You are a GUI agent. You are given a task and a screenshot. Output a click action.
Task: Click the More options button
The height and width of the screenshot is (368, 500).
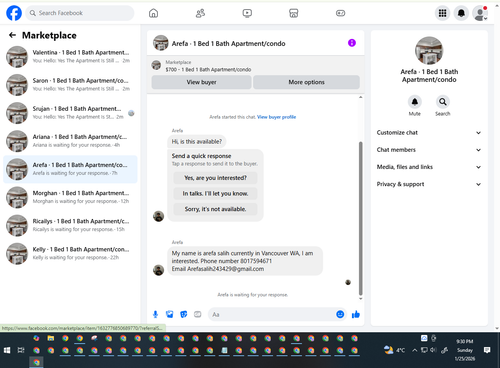pyautogui.click(x=306, y=82)
